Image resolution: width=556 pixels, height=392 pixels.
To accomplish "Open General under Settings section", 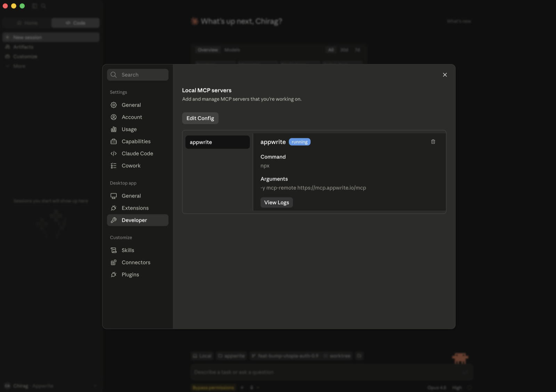I will coord(138,105).
